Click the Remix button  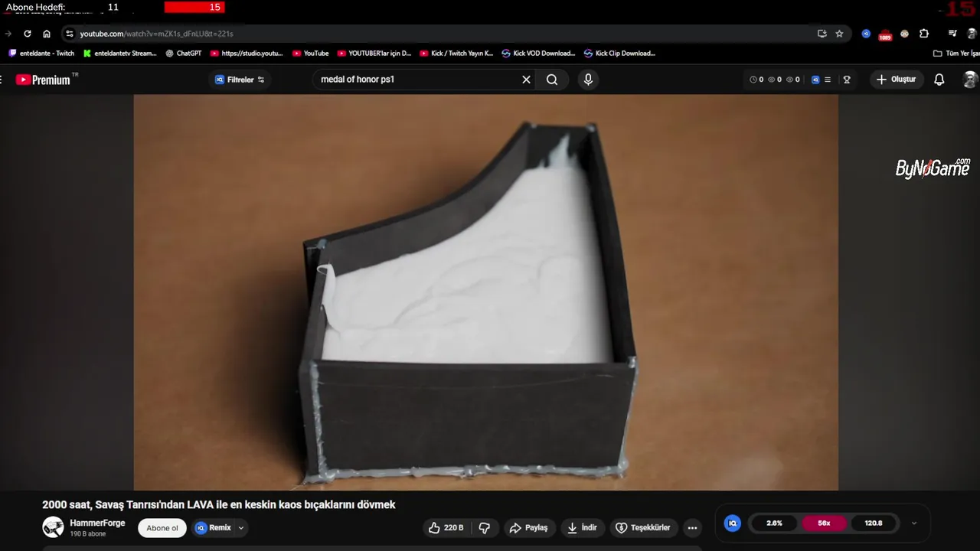click(214, 528)
